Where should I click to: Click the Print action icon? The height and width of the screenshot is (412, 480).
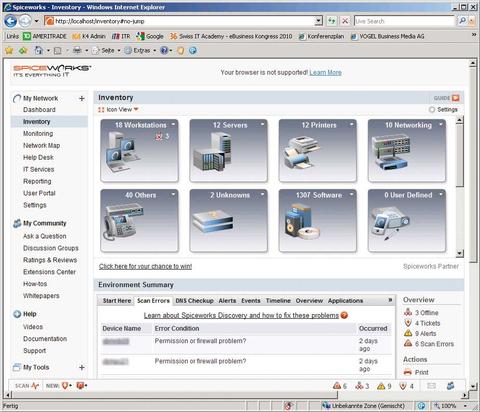click(x=408, y=372)
